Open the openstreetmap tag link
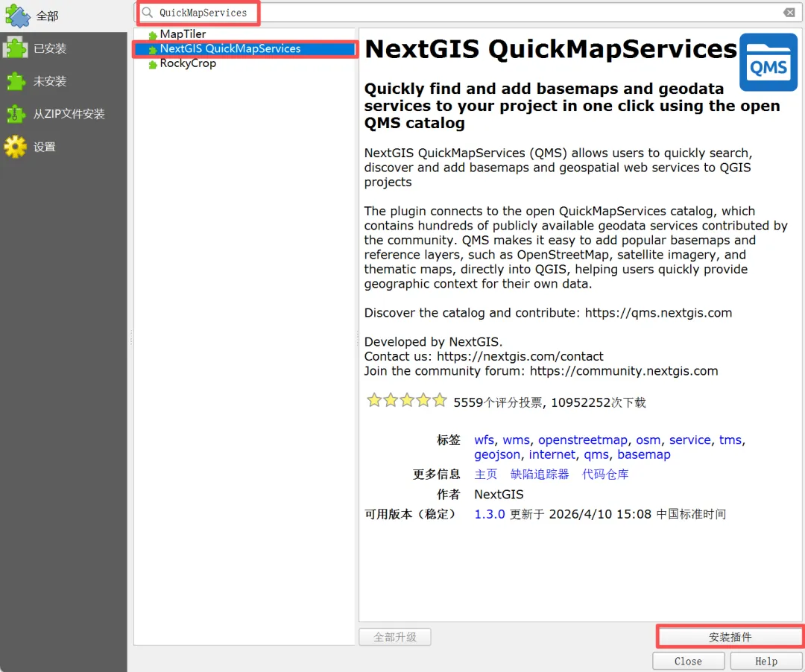Image resolution: width=805 pixels, height=672 pixels. pos(583,440)
